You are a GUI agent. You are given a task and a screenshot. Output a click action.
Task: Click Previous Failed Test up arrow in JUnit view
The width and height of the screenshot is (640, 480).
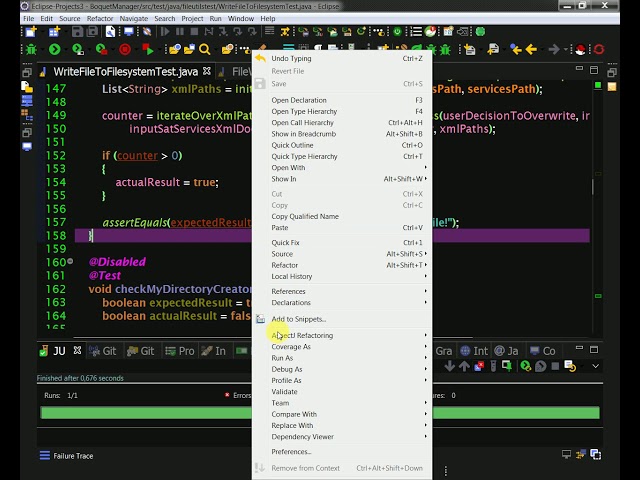pyautogui.click(x=464, y=366)
